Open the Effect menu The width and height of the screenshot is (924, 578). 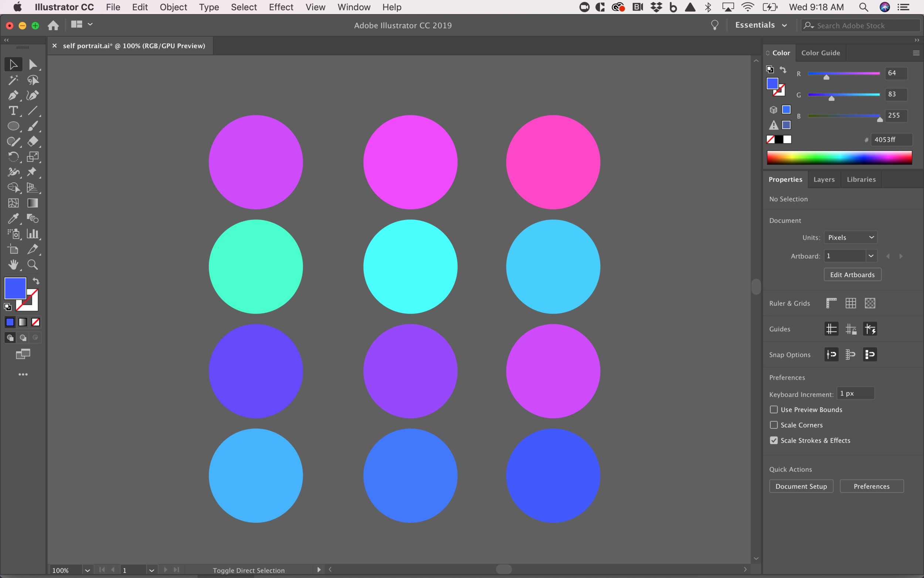click(x=281, y=7)
